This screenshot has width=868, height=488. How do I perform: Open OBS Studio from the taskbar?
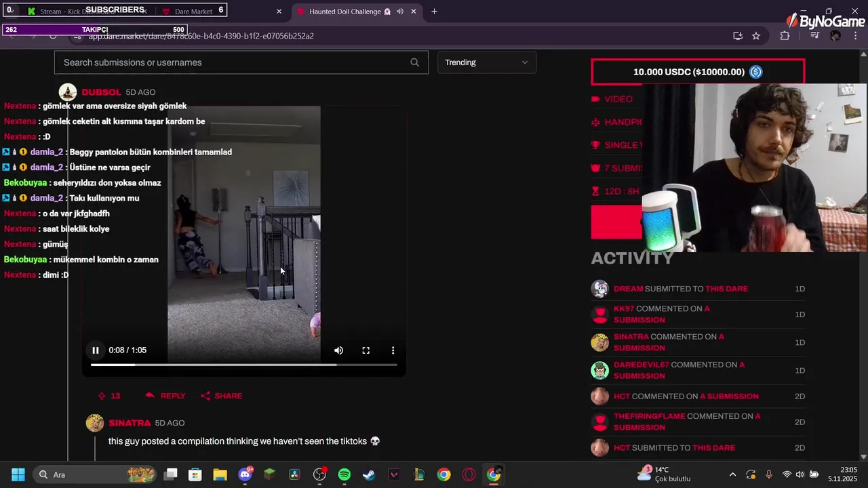click(319, 474)
